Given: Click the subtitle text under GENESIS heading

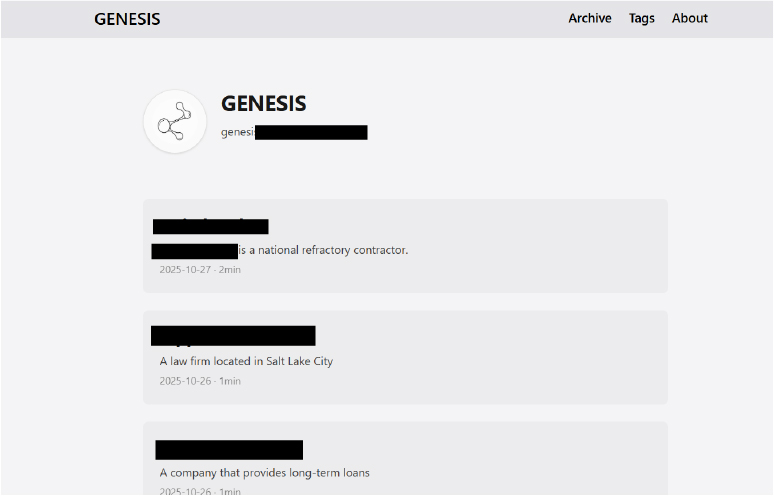Looking at the screenshot, I should [294, 132].
